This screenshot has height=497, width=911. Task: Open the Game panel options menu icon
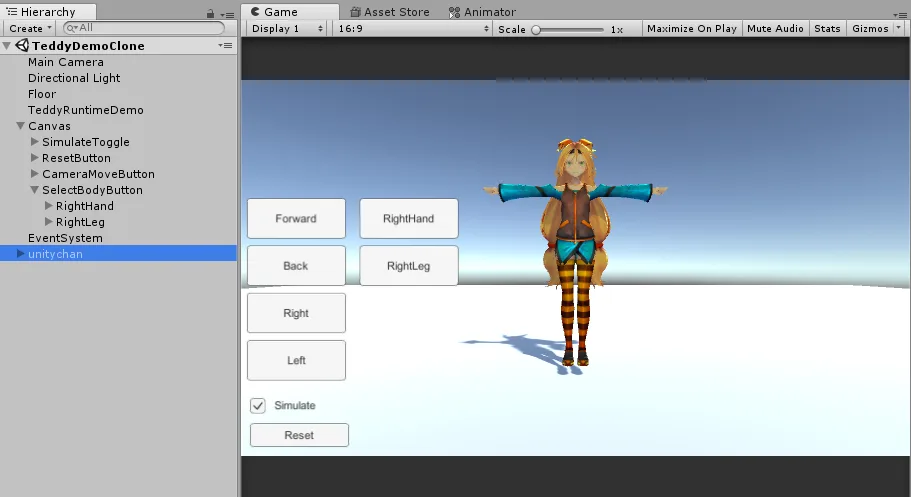(x=899, y=15)
